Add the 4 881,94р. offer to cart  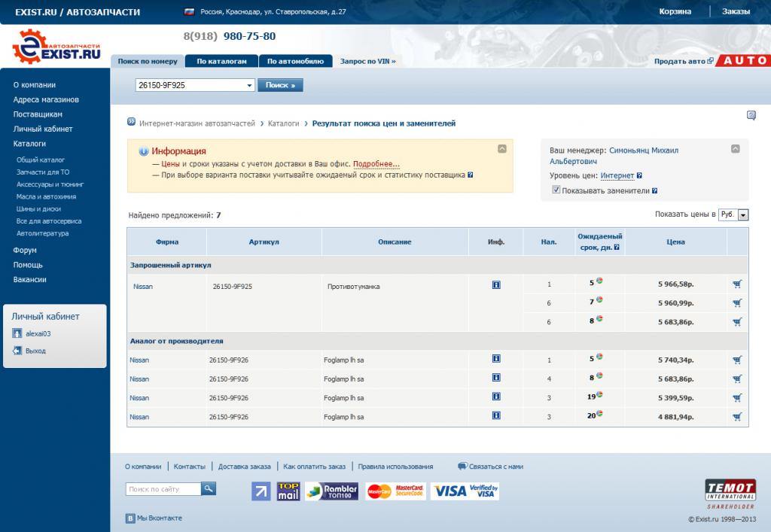[x=736, y=417]
